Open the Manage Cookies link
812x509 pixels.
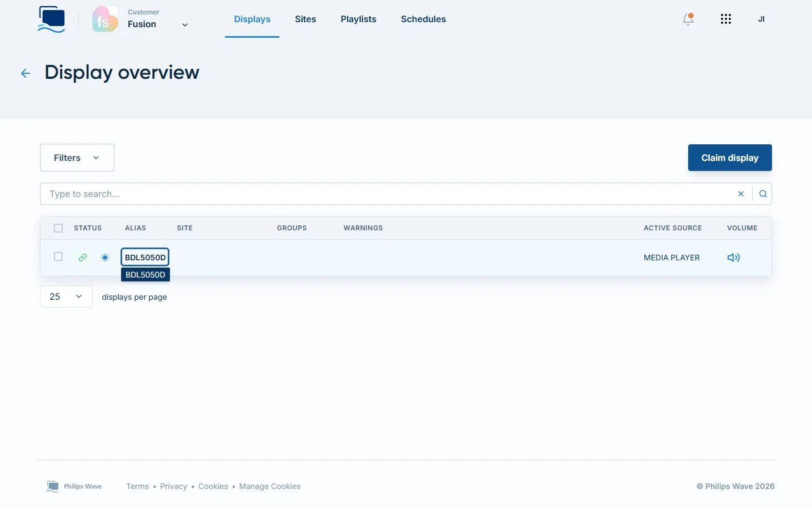click(270, 486)
